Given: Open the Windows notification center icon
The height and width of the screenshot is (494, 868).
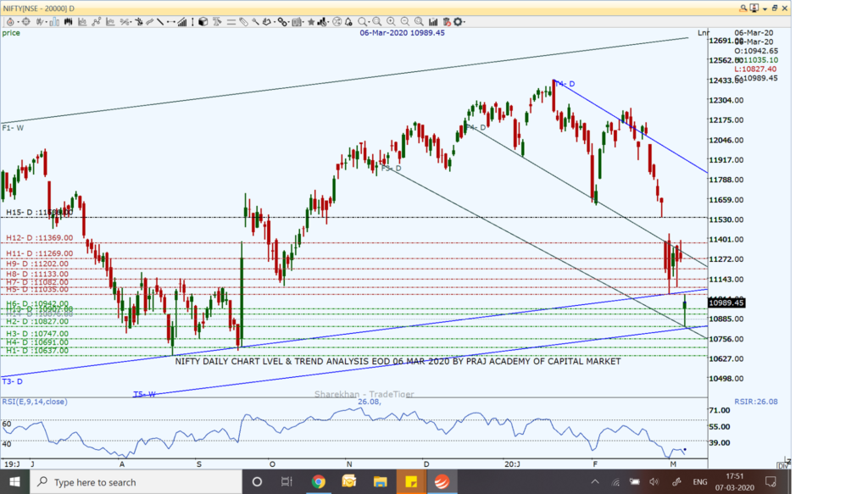Looking at the screenshot, I should tap(771, 482).
